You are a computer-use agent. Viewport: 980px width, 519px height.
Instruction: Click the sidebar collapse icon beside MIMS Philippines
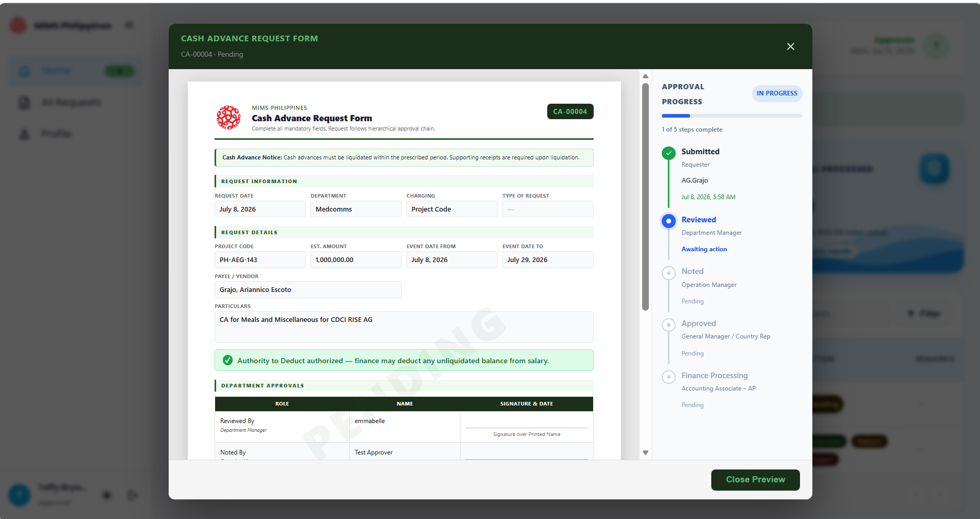point(129,25)
